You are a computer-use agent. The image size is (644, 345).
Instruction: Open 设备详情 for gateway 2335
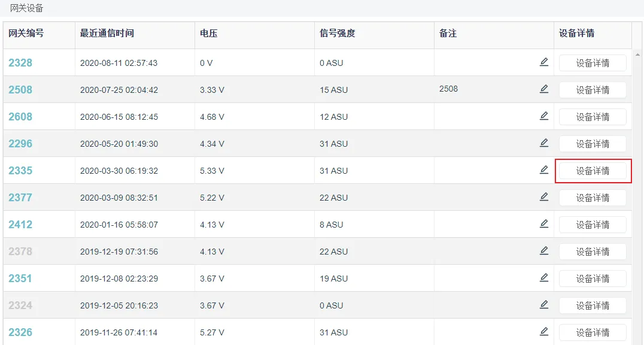(x=593, y=171)
